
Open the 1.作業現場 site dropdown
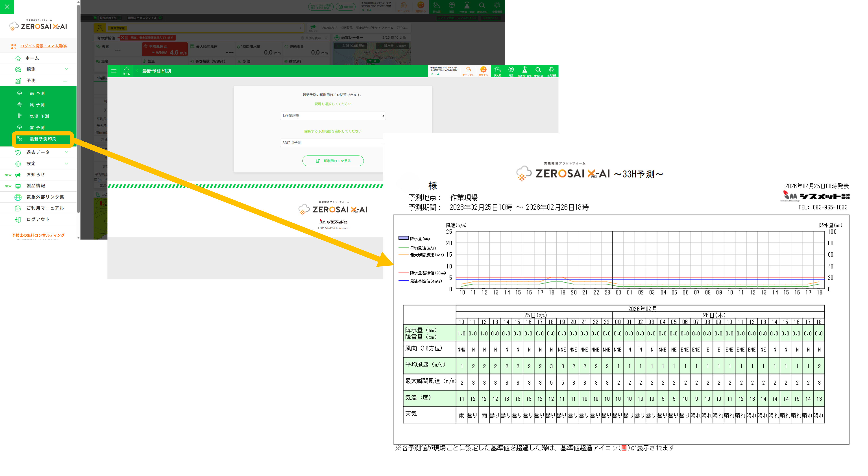tap(333, 116)
